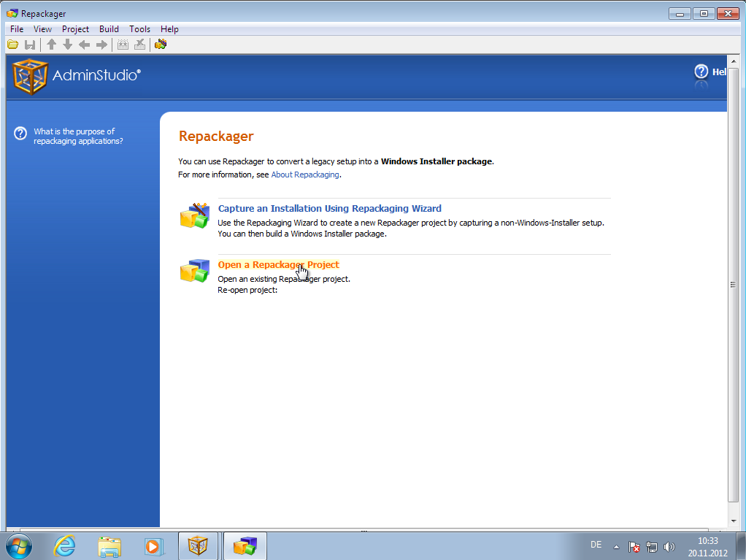Open the speaker volume tray icon
This screenshot has width=746, height=560.
coord(669,546)
